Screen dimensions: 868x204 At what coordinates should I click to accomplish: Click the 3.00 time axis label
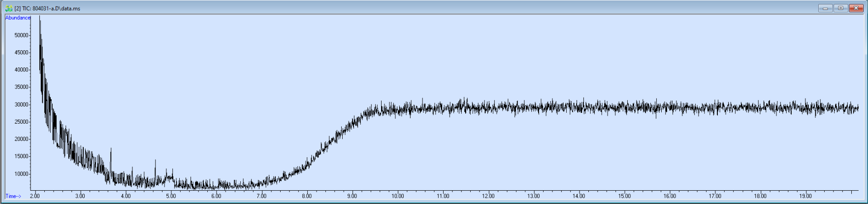(x=80, y=196)
